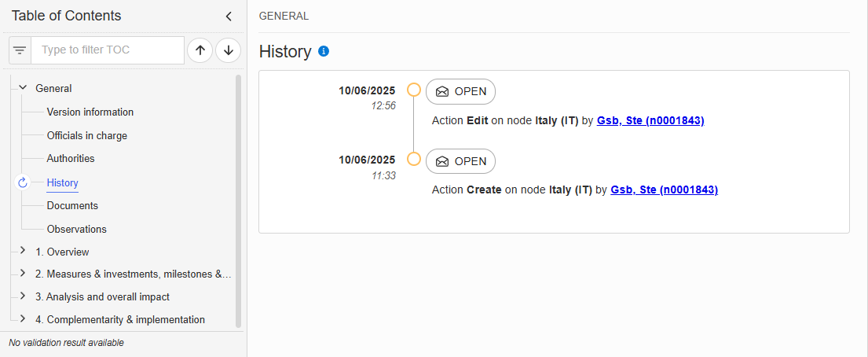The width and height of the screenshot is (868, 357).
Task: Focus the Type to filter TOC field
Action: pos(108,50)
